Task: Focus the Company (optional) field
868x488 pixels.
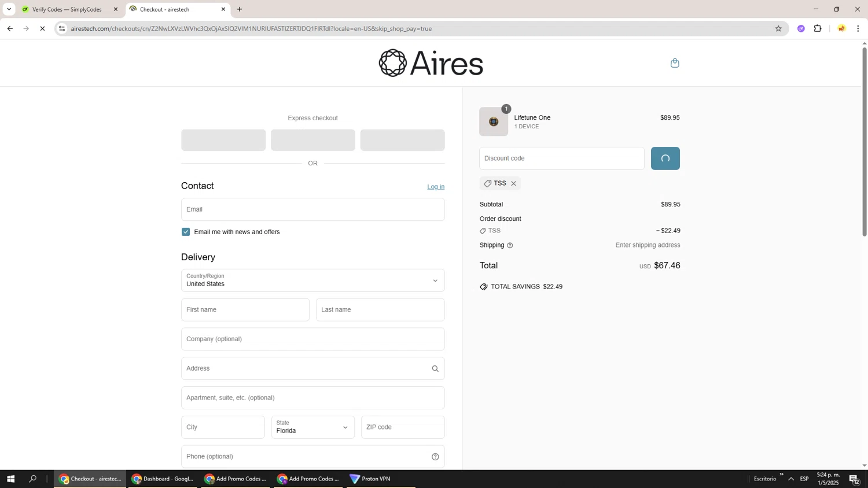Action: (x=312, y=339)
